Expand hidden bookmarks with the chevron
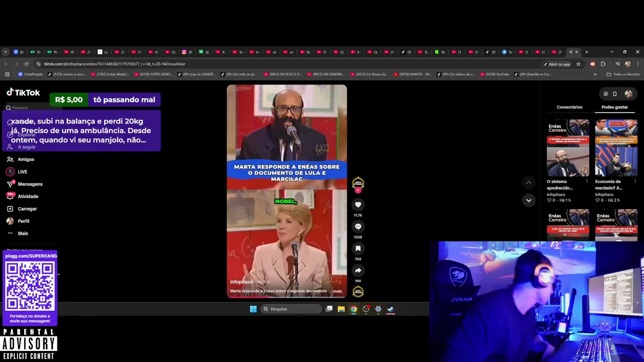The width and height of the screenshot is (644, 362). (x=595, y=74)
